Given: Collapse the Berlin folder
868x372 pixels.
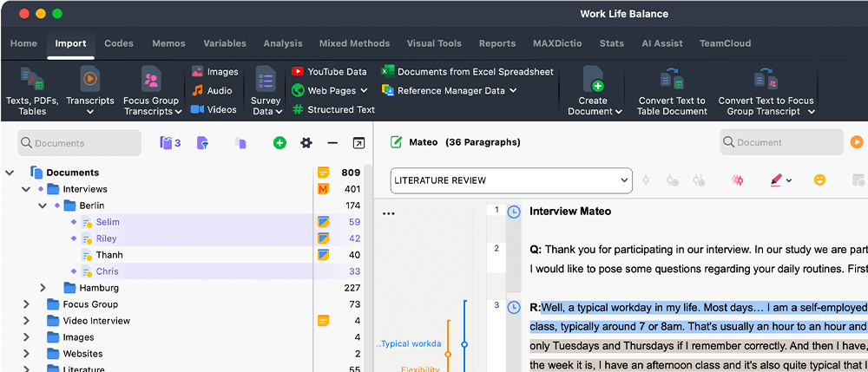Looking at the screenshot, I should pos(43,206).
